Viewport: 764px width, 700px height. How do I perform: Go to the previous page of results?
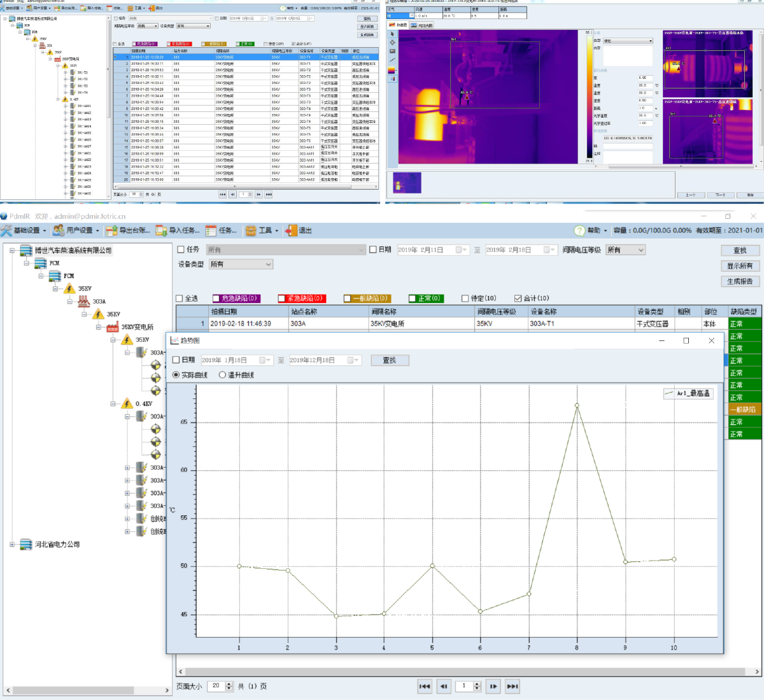(444, 686)
